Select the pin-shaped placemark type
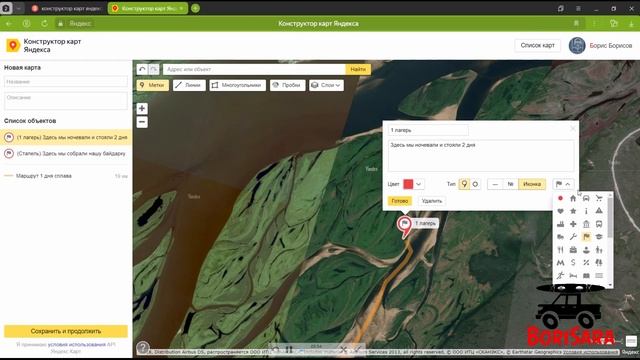The image size is (640, 360). click(x=464, y=184)
